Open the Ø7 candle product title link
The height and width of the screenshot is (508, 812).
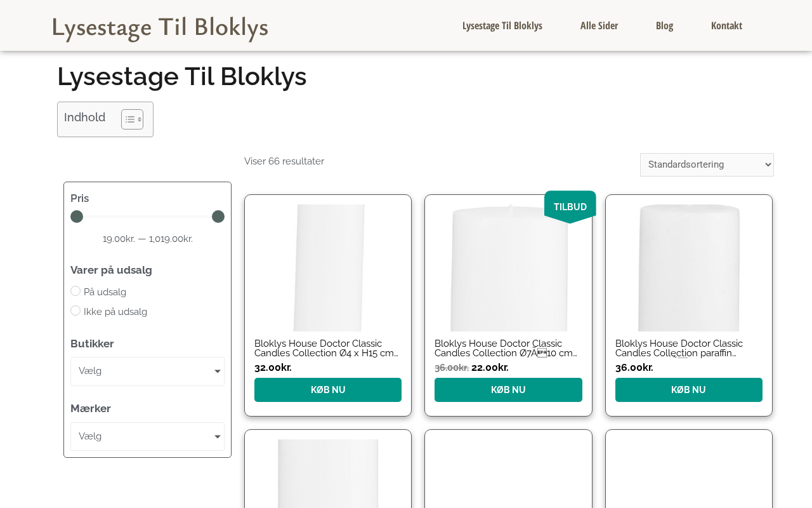click(x=506, y=348)
